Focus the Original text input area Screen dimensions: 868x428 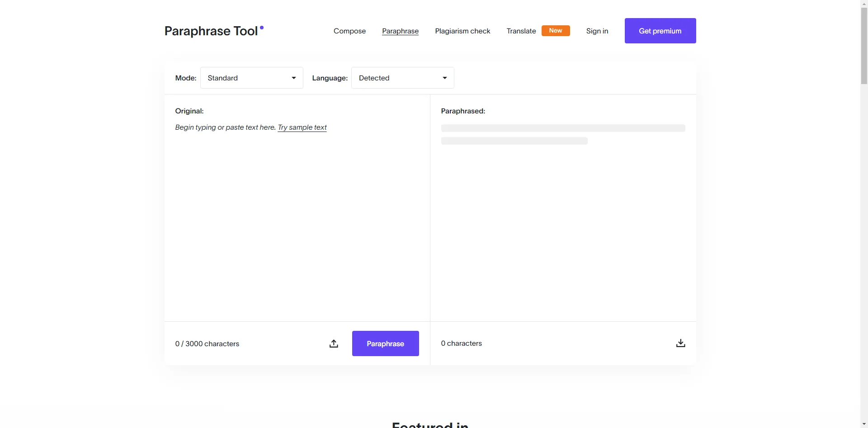click(297, 217)
